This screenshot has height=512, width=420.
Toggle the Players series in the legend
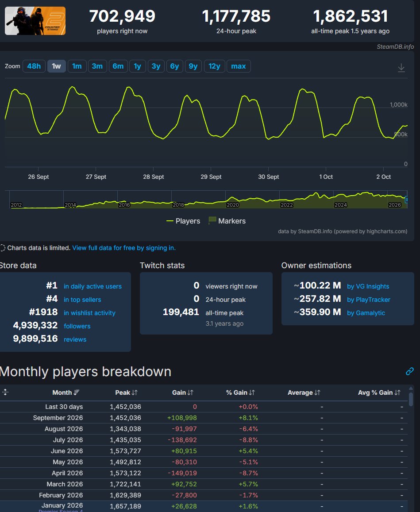(183, 221)
